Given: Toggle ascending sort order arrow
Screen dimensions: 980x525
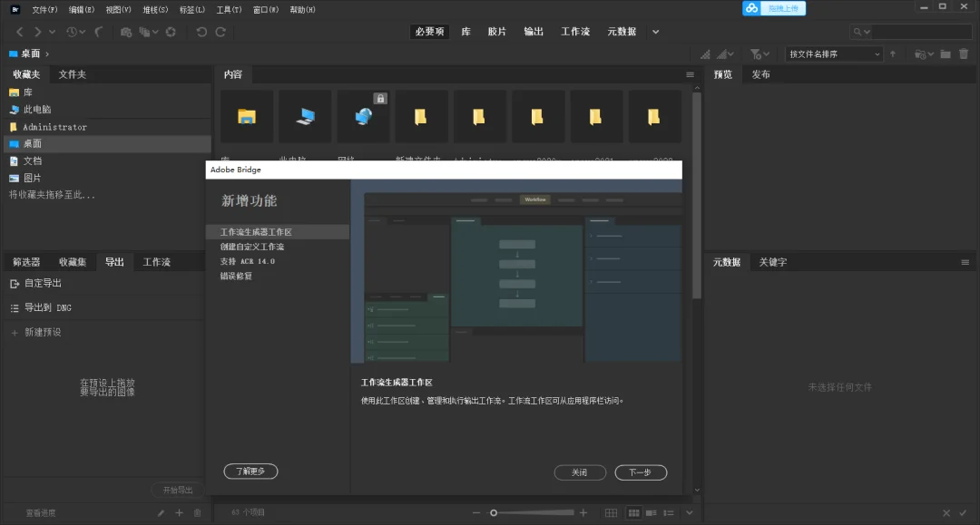Looking at the screenshot, I should click(893, 54).
